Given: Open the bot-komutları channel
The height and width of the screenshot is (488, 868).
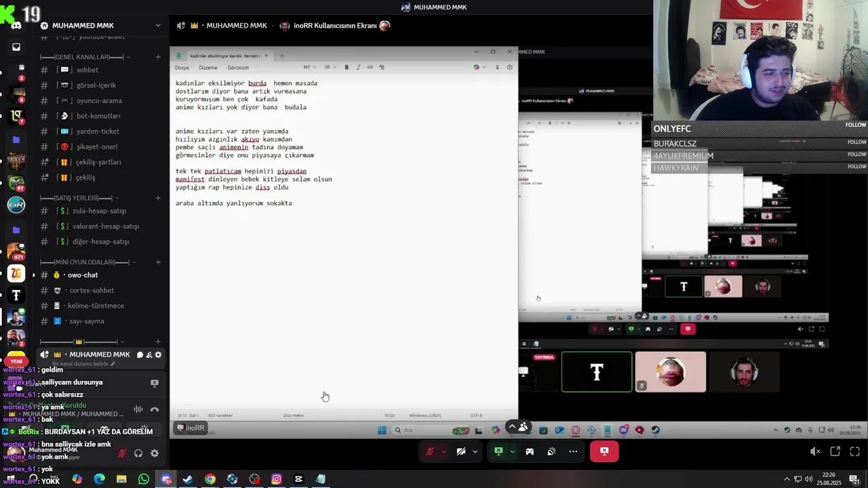Looking at the screenshot, I should [x=102, y=116].
